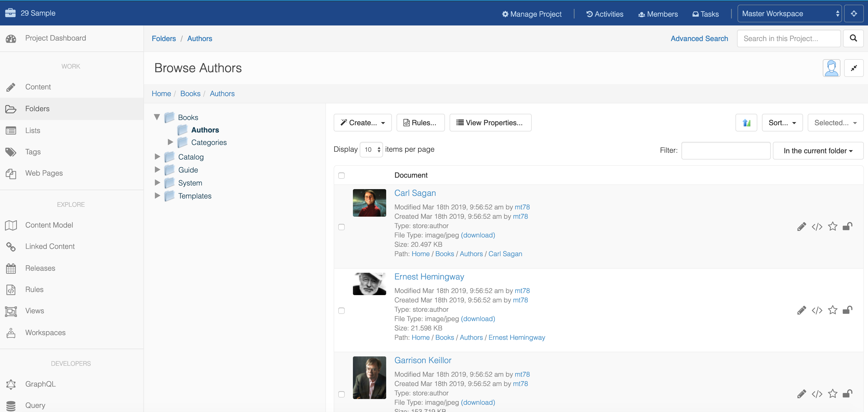868x412 pixels.
Task: Click the Search in this Project field
Action: point(788,38)
